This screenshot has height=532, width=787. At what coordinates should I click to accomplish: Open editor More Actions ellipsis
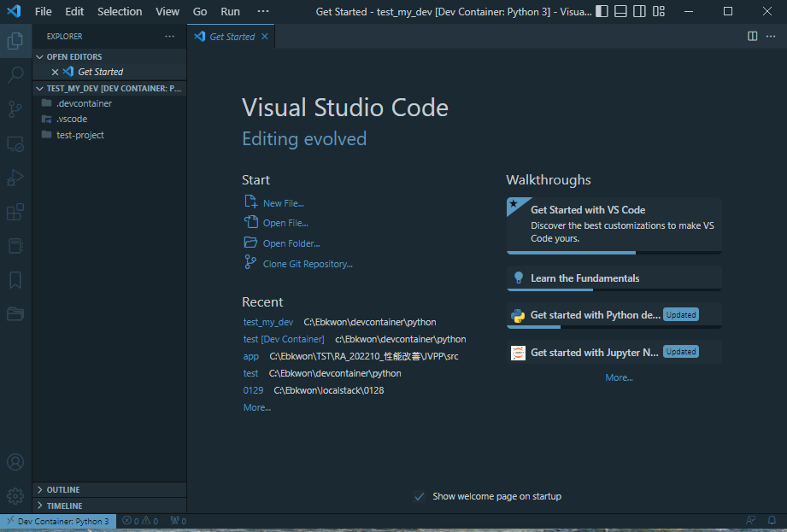click(x=771, y=36)
